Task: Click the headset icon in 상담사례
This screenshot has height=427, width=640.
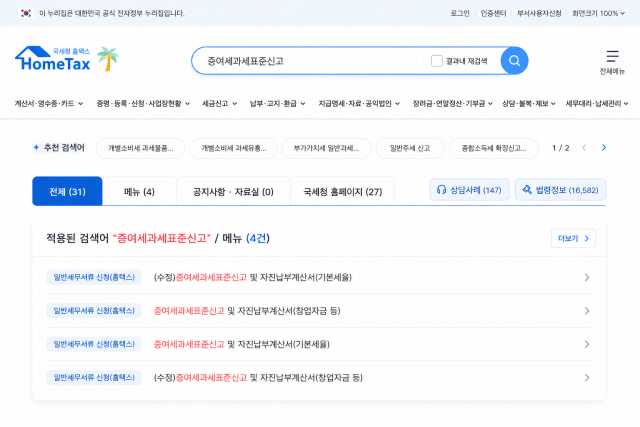Action: coord(441,190)
